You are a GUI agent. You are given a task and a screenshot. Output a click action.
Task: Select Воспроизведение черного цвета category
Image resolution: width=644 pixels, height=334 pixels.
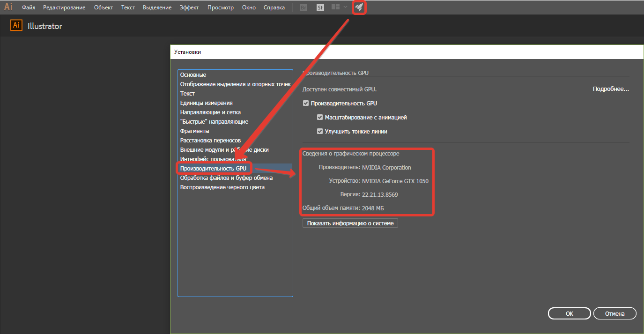[235, 187]
